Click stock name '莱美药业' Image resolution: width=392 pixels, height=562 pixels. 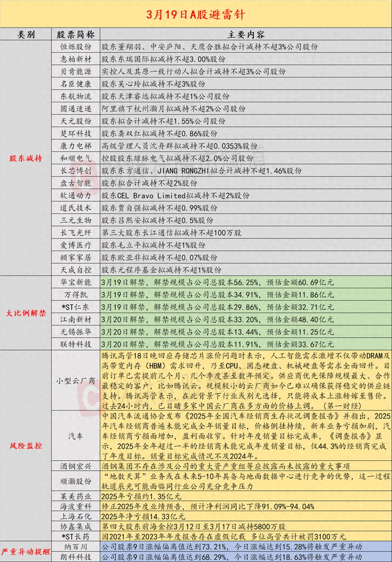(x=75, y=496)
